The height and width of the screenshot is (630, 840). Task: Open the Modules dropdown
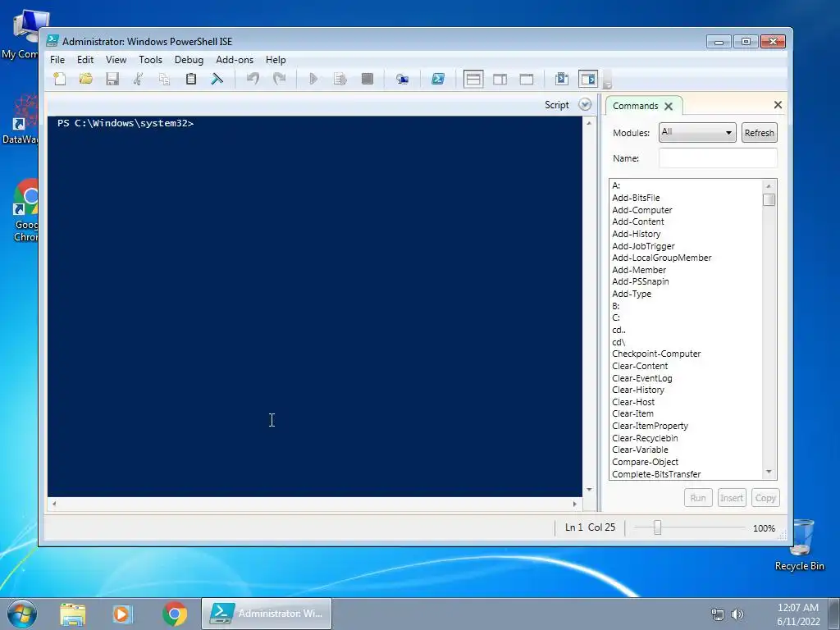point(697,132)
